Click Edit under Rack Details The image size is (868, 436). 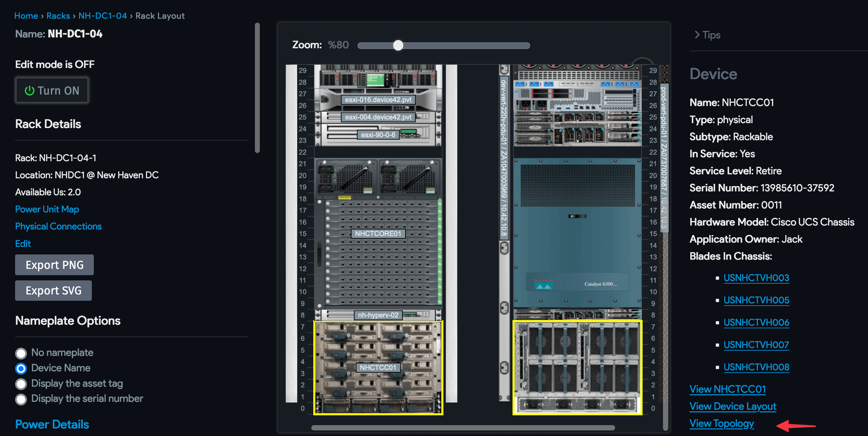[23, 244]
